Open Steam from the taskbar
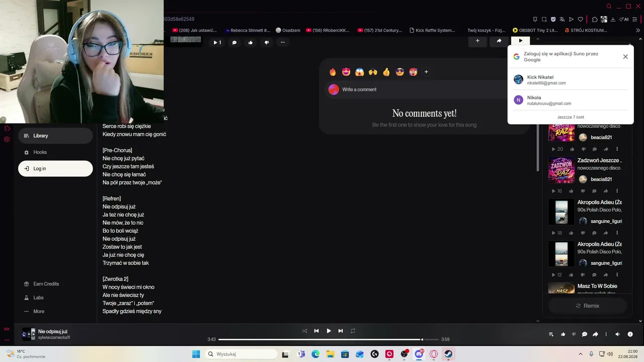 click(x=448, y=354)
